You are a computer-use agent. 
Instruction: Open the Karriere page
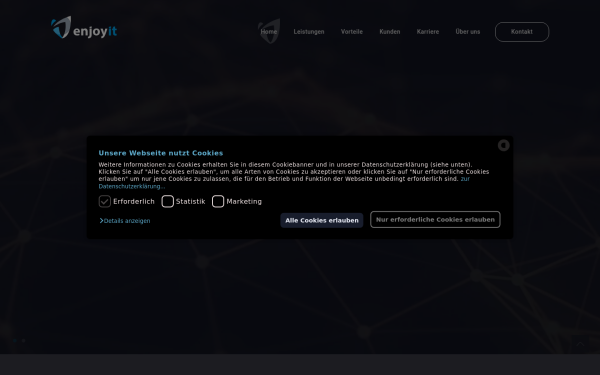click(428, 32)
